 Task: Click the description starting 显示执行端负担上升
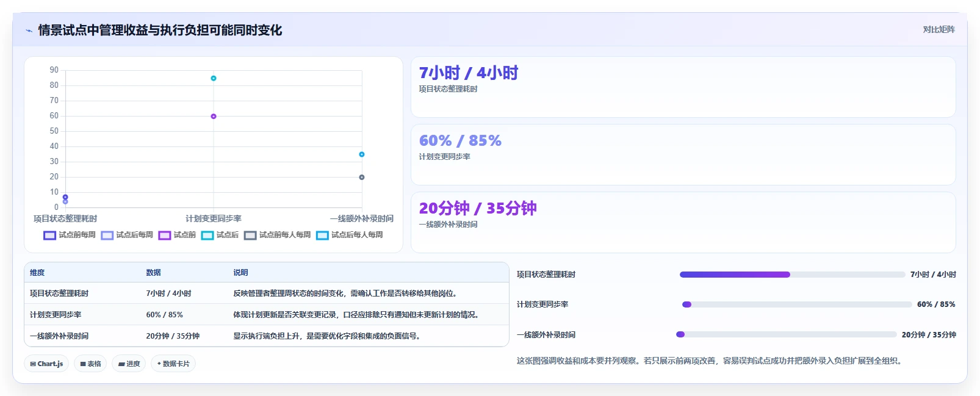coord(328,336)
